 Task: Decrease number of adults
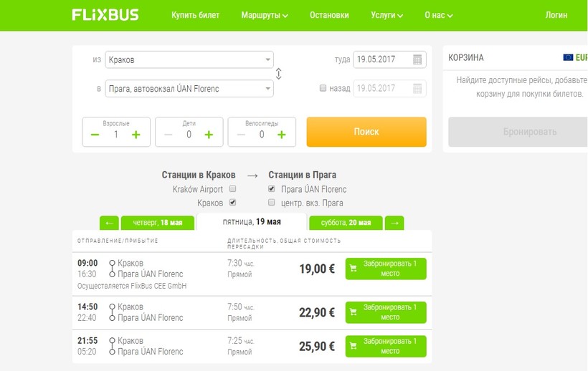pos(95,135)
